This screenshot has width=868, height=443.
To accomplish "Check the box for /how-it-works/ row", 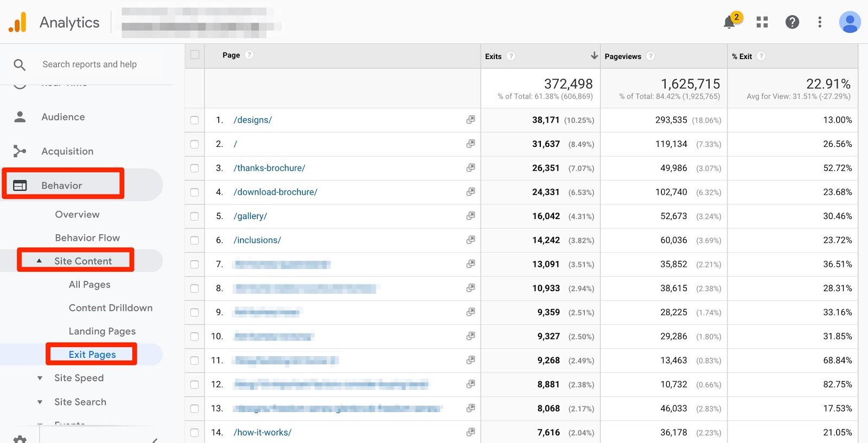I will pyautogui.click(x=195, y=433).
